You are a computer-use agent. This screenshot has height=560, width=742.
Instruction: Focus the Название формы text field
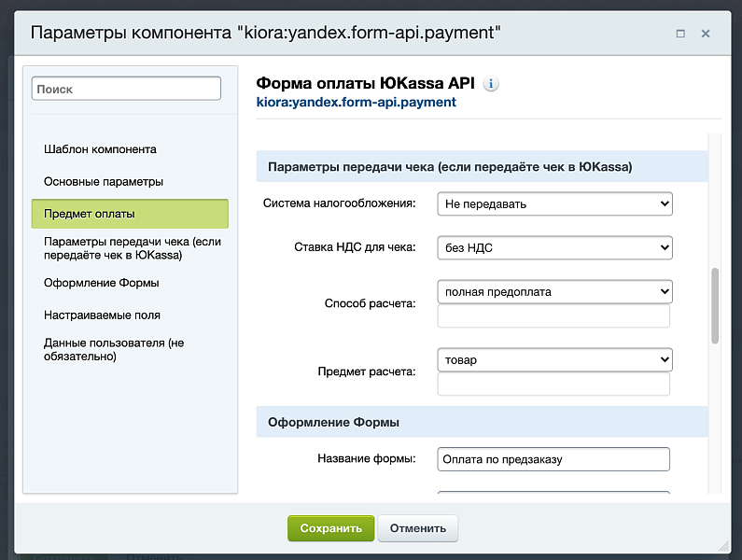[553, 459]
